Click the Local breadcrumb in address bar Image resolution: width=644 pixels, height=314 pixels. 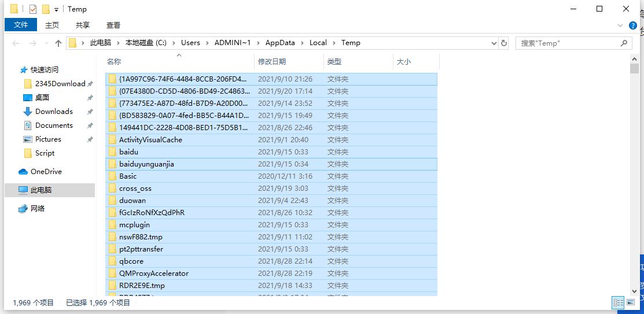(318, 43)
